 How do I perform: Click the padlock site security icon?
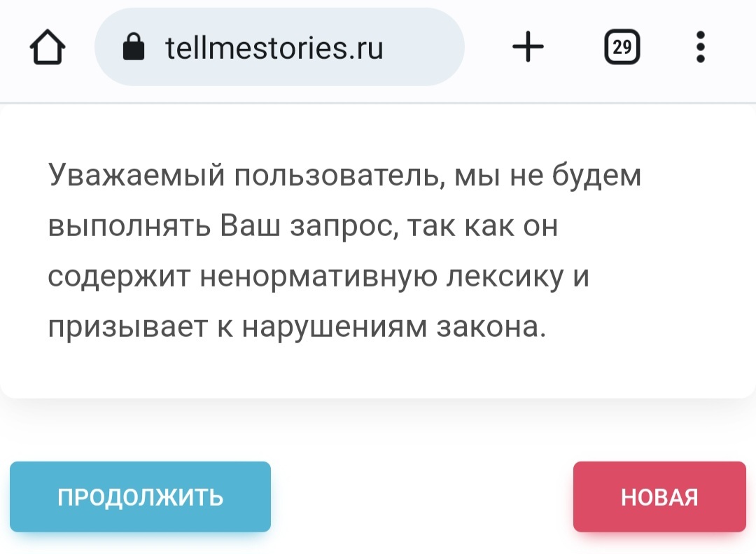point(133,48)
